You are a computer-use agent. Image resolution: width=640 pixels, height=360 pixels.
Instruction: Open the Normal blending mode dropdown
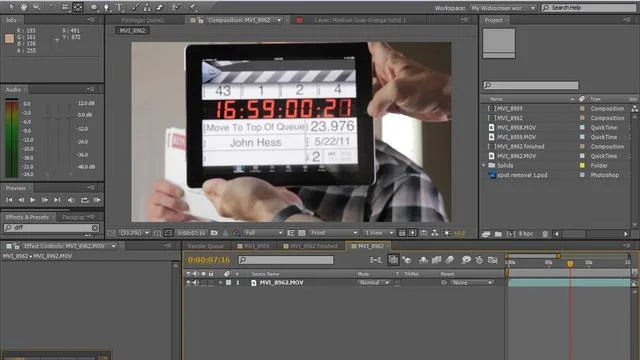coord(374,282)
